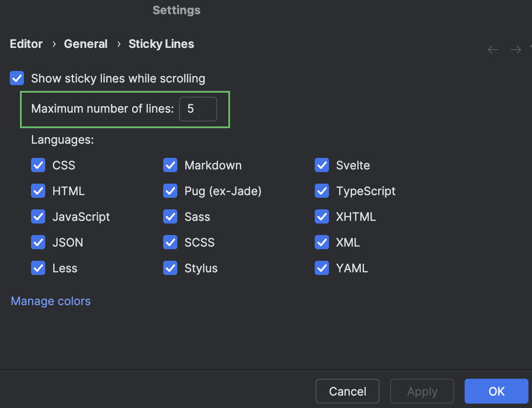Navigate to Editor via the breadcrumb
The height and width of the screenshot is (408, 532).
(26, 43)
